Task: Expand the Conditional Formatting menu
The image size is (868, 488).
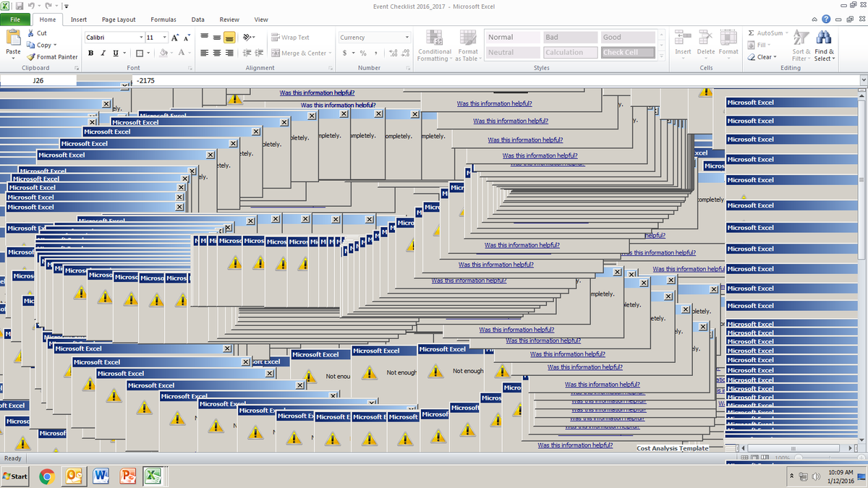Action: (x=435, y=46)
